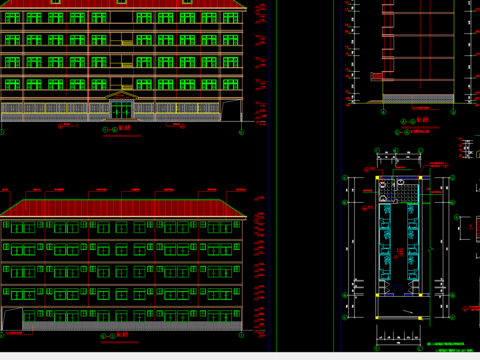The width and height of the screenshot is (480, 360).
Task: Click the red entry steps on the section drawing
Action: 377,77
